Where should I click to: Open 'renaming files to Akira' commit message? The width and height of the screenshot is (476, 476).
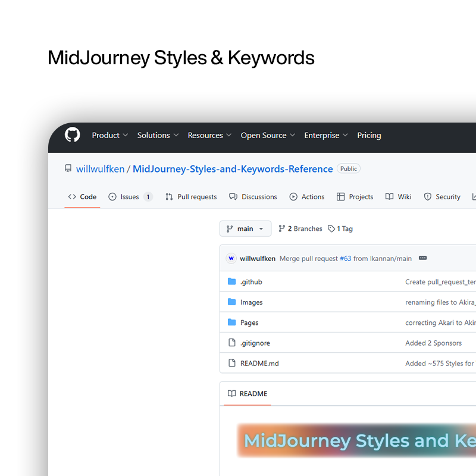(440, 302)
